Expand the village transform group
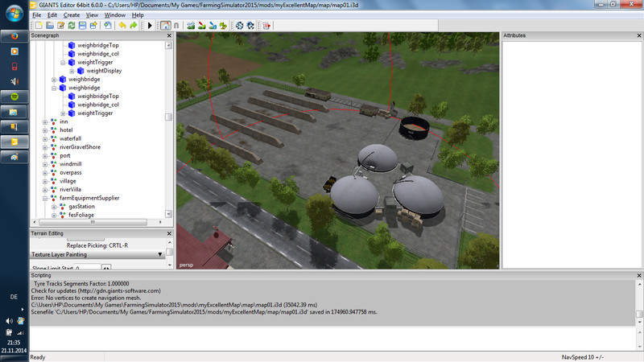The height and width of the screenshot is (362, 644). [45, 182]
